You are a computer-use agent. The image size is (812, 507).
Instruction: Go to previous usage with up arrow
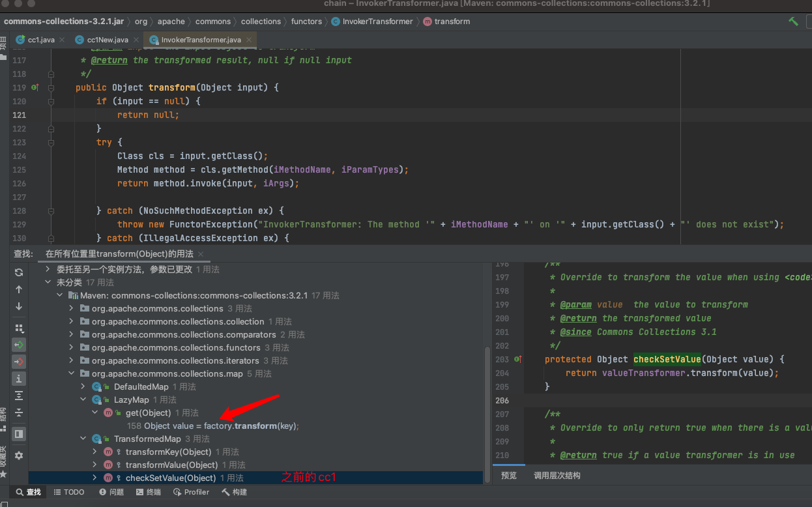click(x=19, y=289)
